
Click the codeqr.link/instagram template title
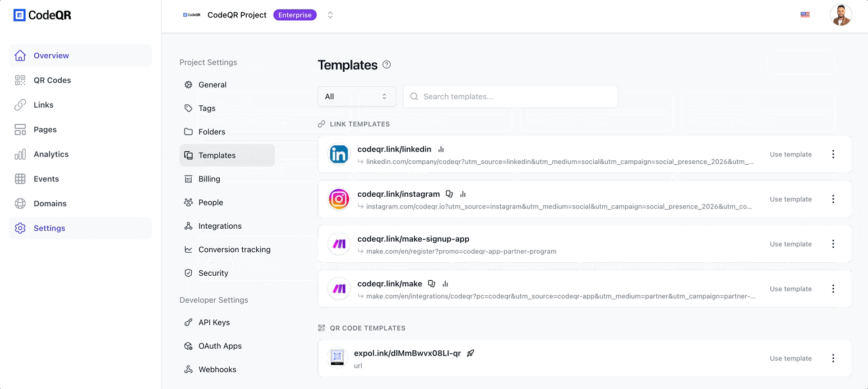coord(399,194)
